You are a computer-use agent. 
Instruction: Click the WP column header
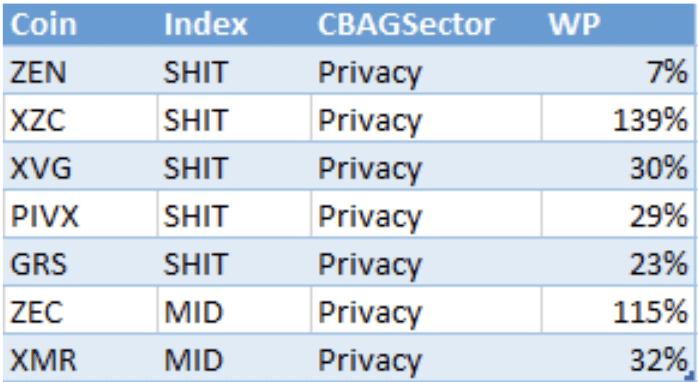pyautogui.click(x=618, y=24)
